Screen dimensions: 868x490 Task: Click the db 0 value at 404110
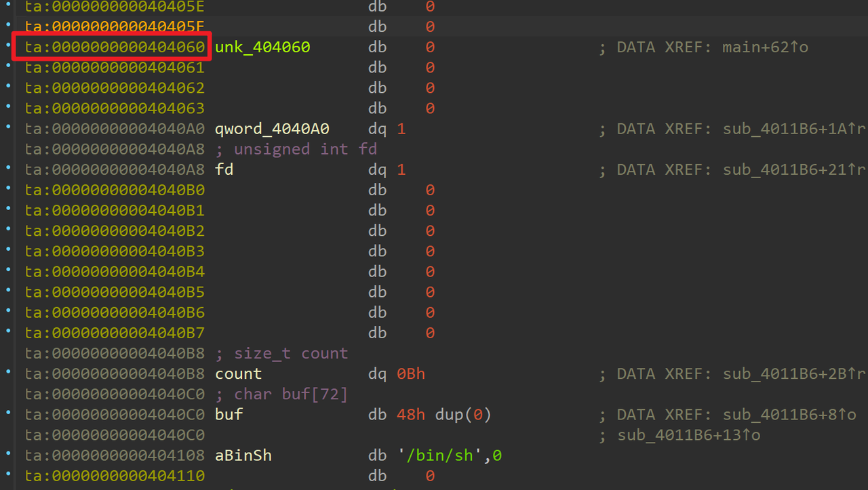[x=431, y=476]
